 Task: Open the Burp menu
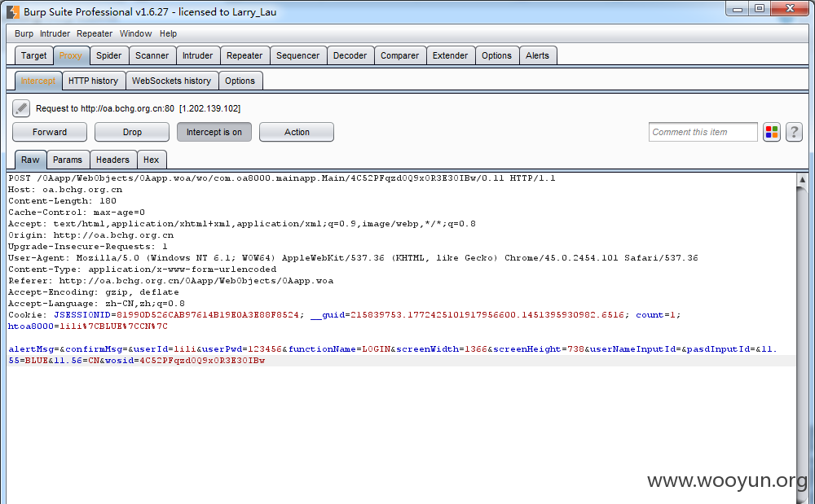coord(24,33)
